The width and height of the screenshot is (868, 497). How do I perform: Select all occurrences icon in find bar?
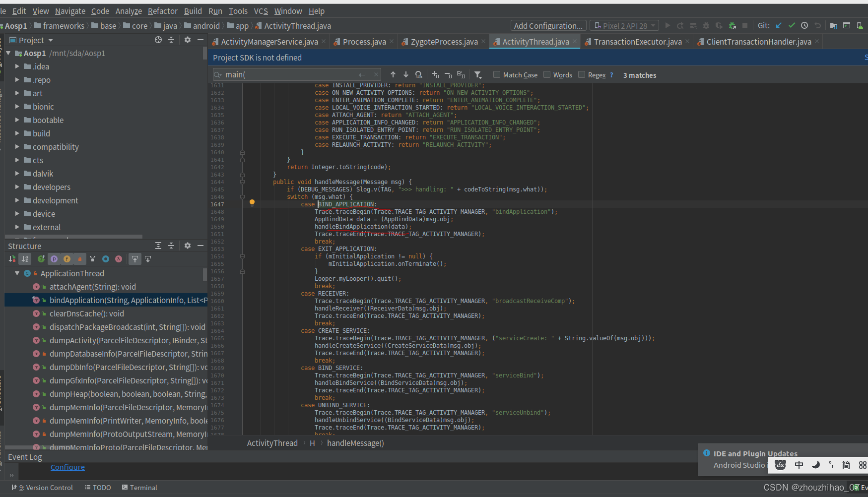(461, 74)
